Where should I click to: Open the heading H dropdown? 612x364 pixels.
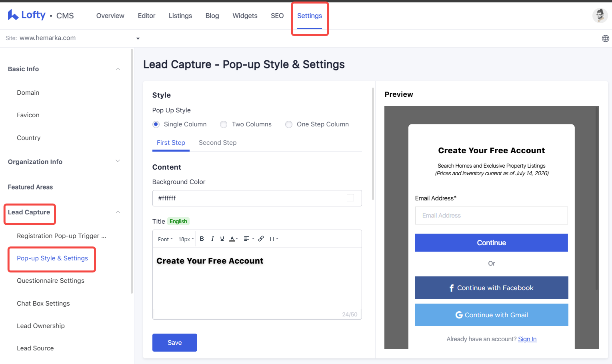(274, 239)
